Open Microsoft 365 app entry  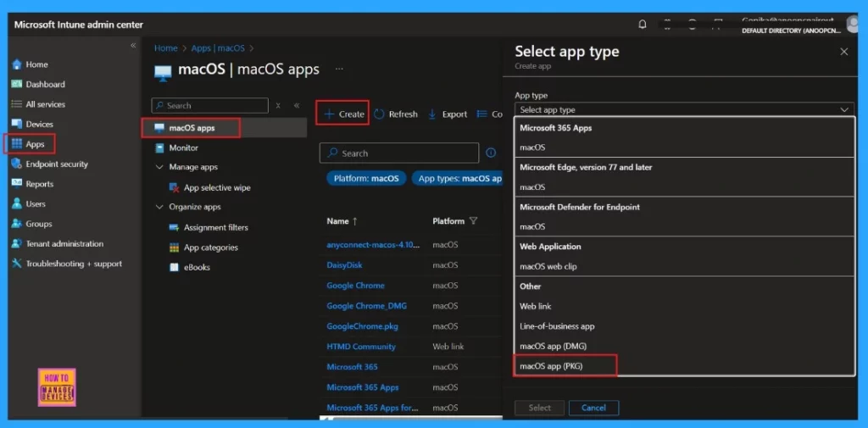352,366
